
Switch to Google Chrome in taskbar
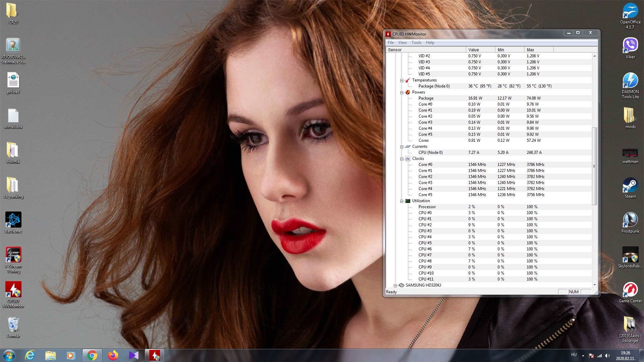pyautogui.click(x=92, y=355)
